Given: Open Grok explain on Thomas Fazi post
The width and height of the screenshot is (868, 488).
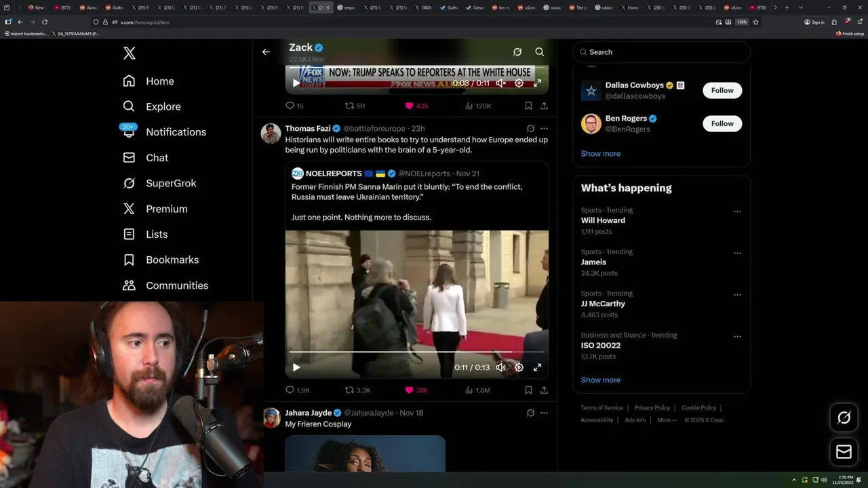Looking at the screenshot, I should pos(530,128).
